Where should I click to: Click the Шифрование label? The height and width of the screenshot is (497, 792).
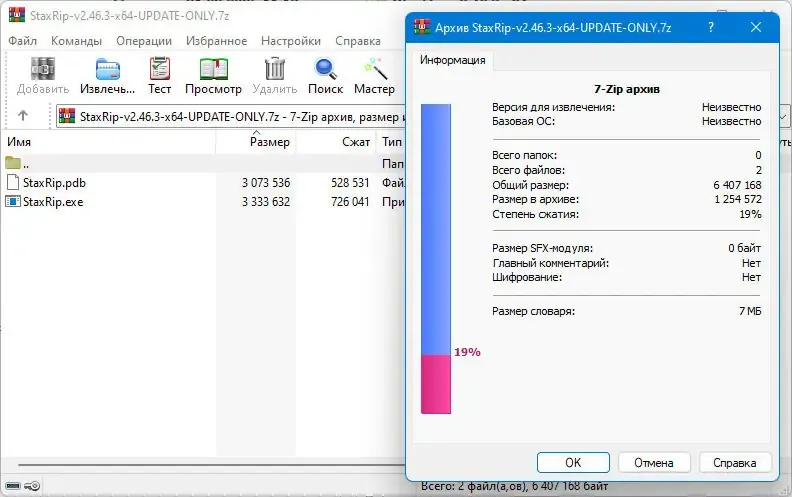(x=527, y=277)
